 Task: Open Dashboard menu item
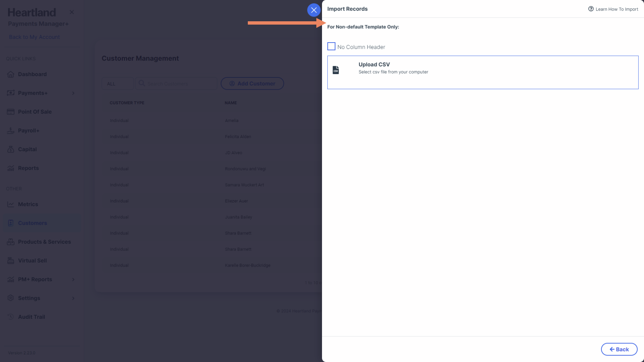pos(32,74)
